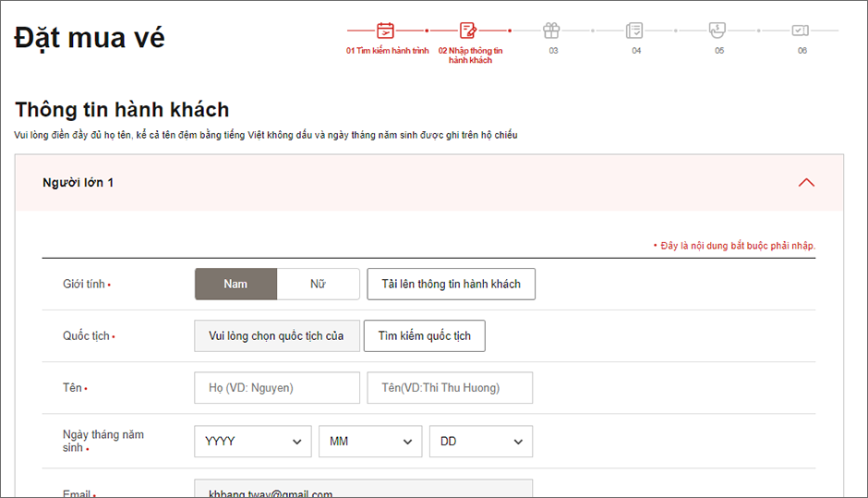
Task: Click the step 04 checklist icon
Action: pos(634,30)
